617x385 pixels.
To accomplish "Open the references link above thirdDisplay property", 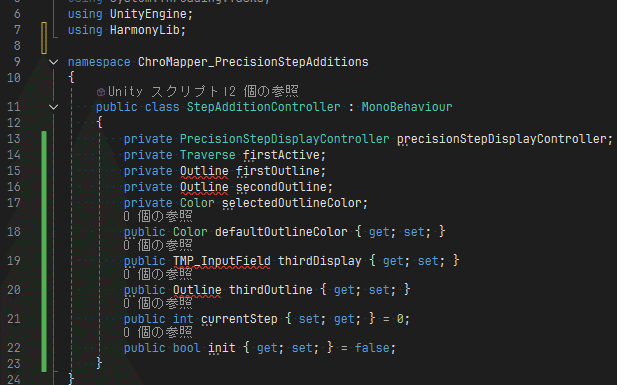I will pyautogui.click(x=158, y=245).
